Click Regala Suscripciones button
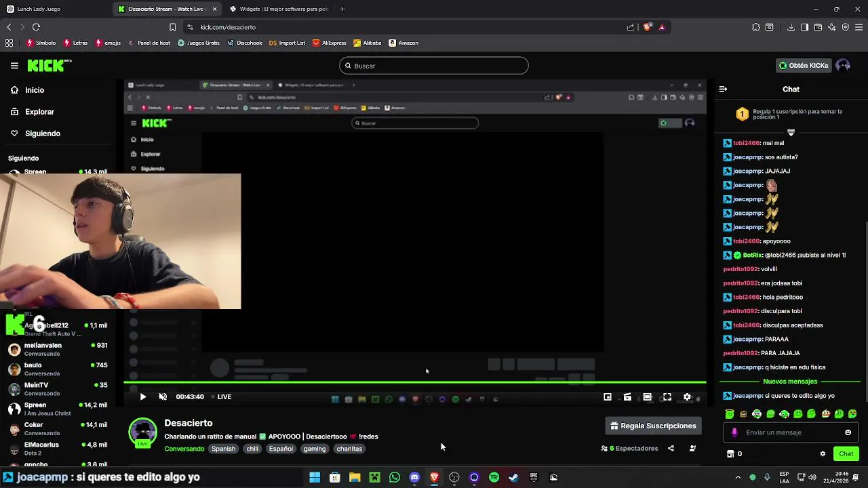868x488 pixels. [x=653, y=426]
